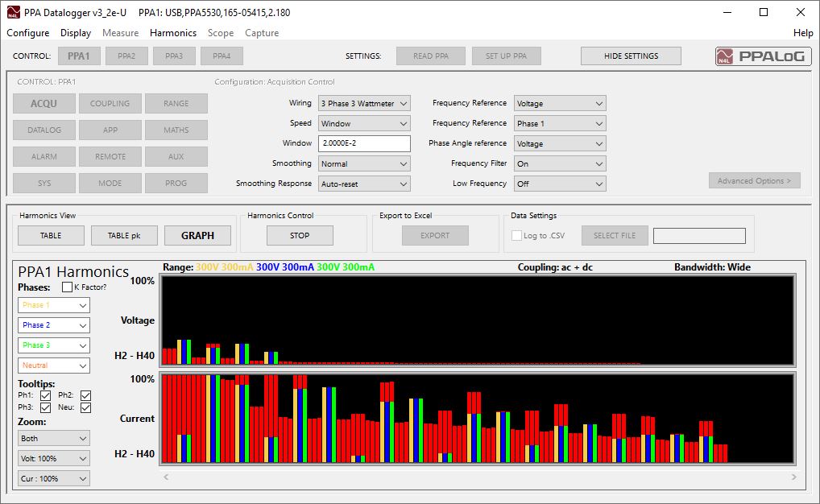Open the SYS system control
The height and width of the screenshot is (504, 820).
click(43, 183)
